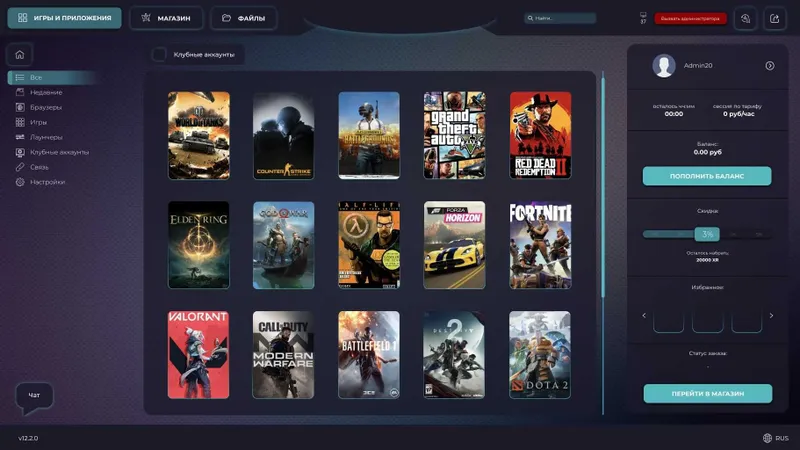
Task: Launch Destiny 2 game cover
Action: pos(454,355)
